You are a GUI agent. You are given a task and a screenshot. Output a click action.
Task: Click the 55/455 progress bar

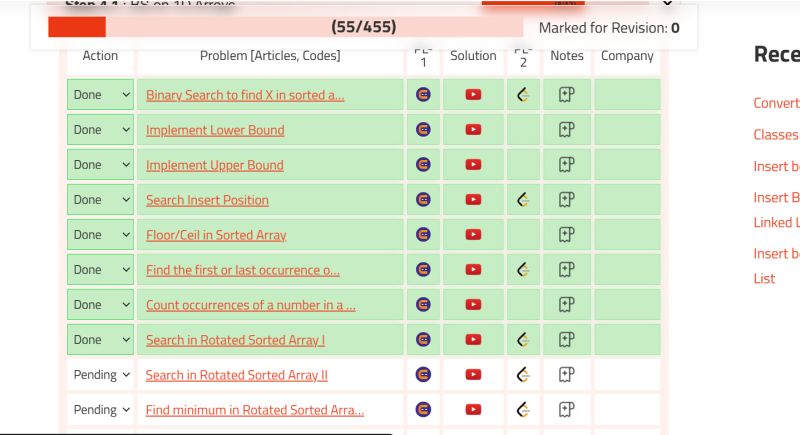click(285, 27)
